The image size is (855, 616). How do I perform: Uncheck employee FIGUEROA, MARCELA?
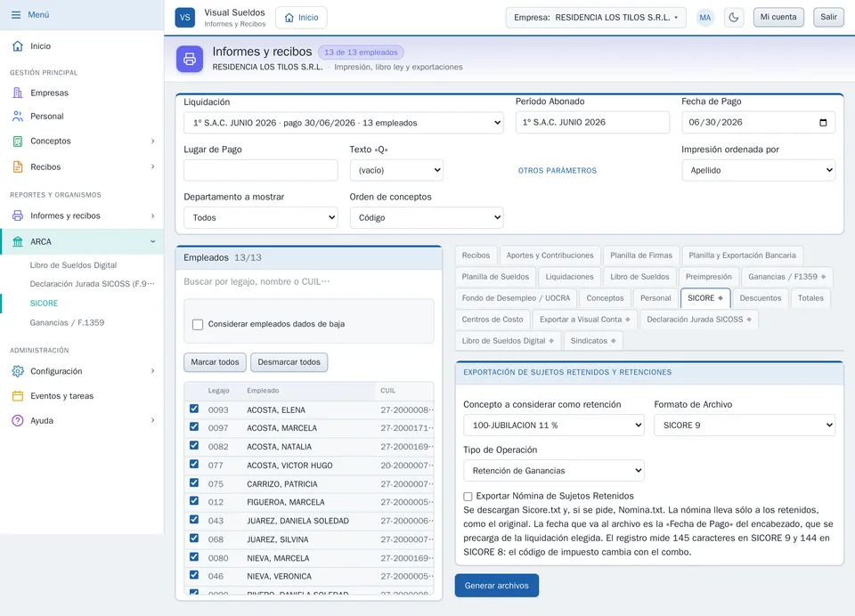coord(194,501)
